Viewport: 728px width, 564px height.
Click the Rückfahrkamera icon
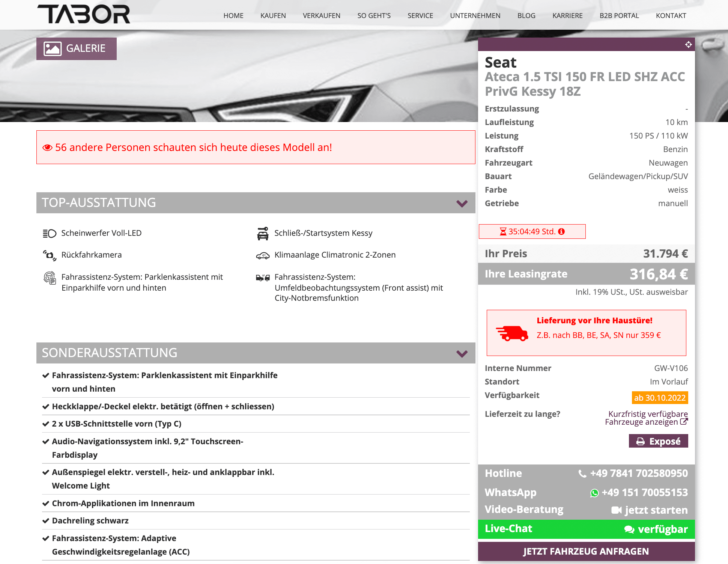tap(50, 255)
